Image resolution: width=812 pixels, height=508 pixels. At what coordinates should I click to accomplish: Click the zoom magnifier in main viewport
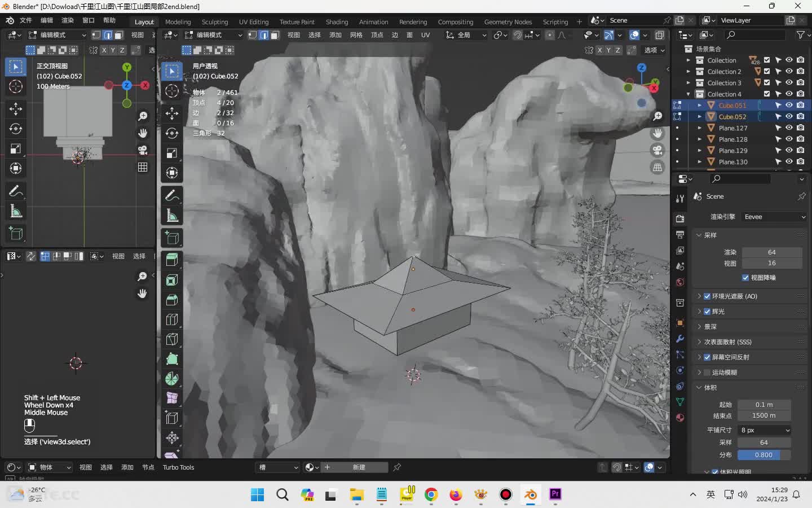tap(657, 116)
